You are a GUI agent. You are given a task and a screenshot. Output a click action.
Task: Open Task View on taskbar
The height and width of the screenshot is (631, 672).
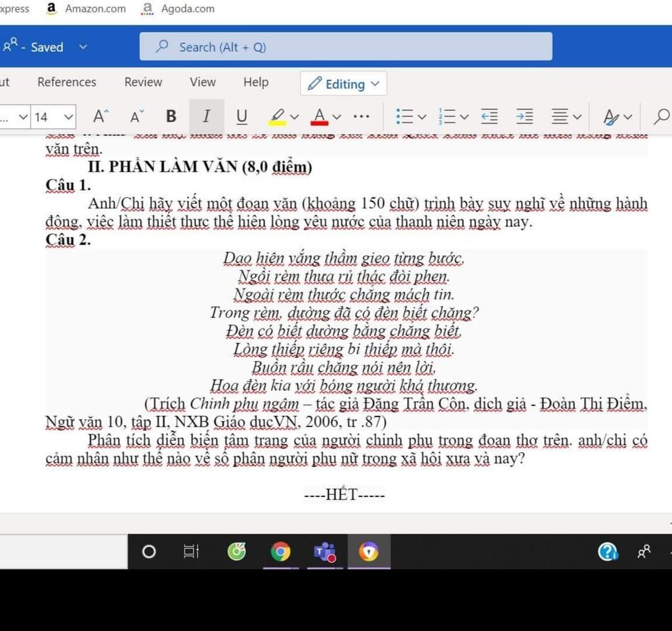191,552
